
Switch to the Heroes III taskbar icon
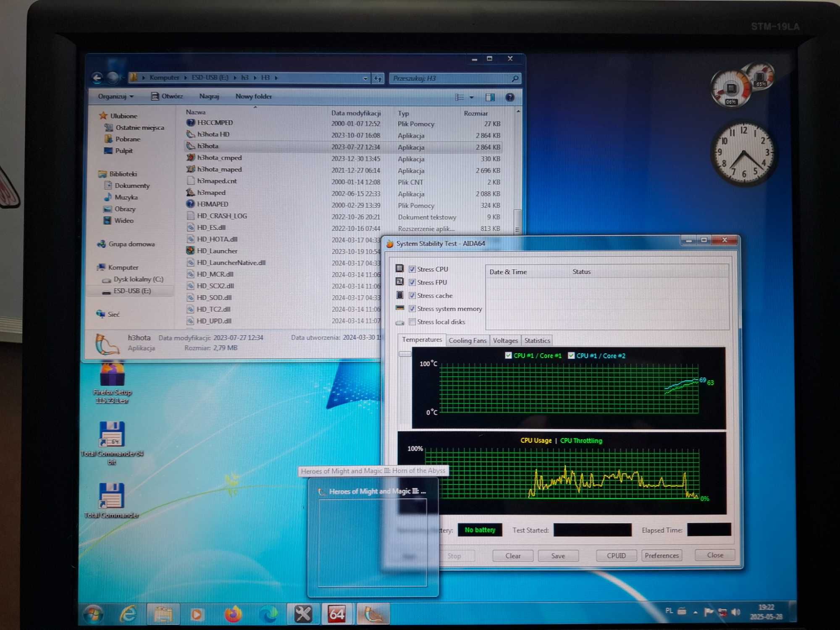pos(373,614)
